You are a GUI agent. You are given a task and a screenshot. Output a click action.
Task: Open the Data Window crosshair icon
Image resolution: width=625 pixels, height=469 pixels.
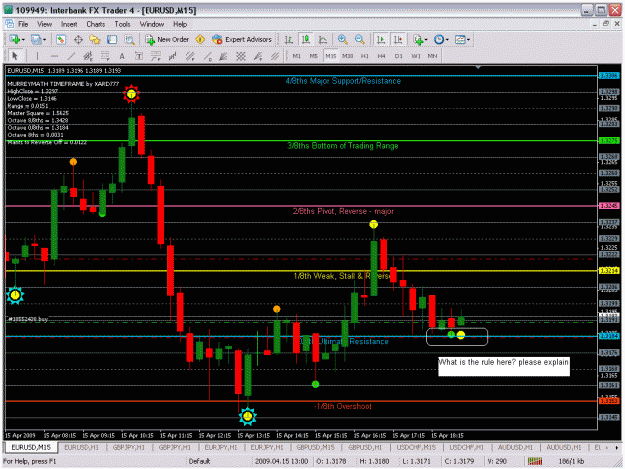pyautogui.click(x=78, y=39)
